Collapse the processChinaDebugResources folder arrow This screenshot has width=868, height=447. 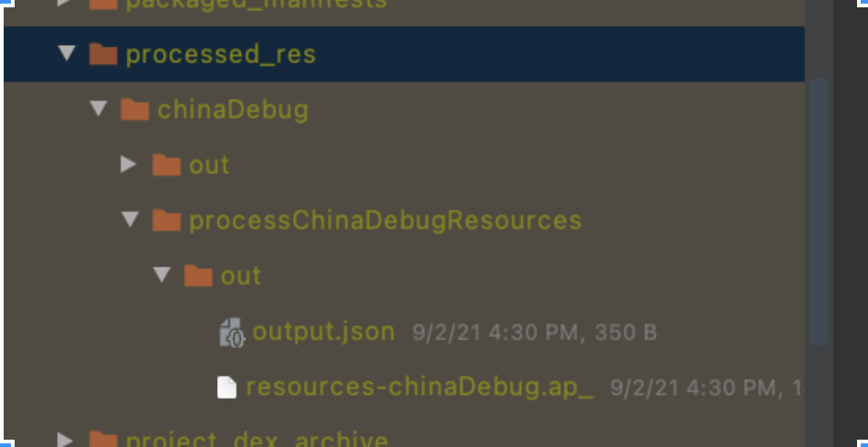coord(130,220)
